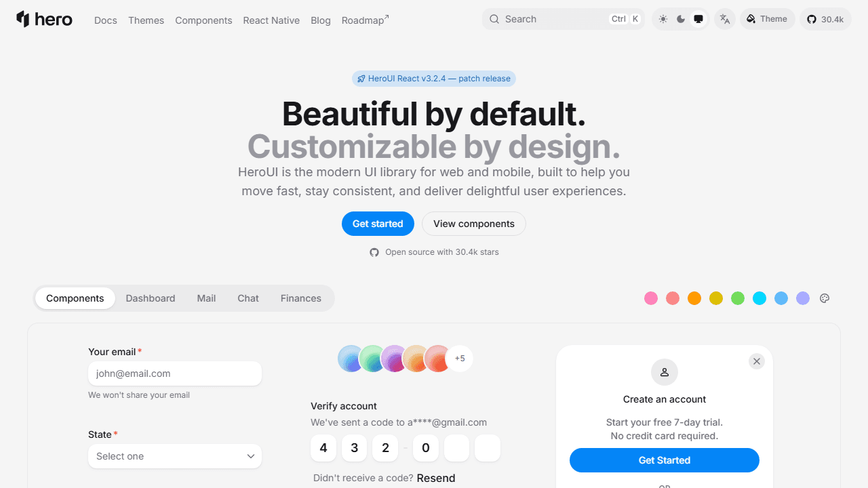Open the language translation menu

click(725, 19)
